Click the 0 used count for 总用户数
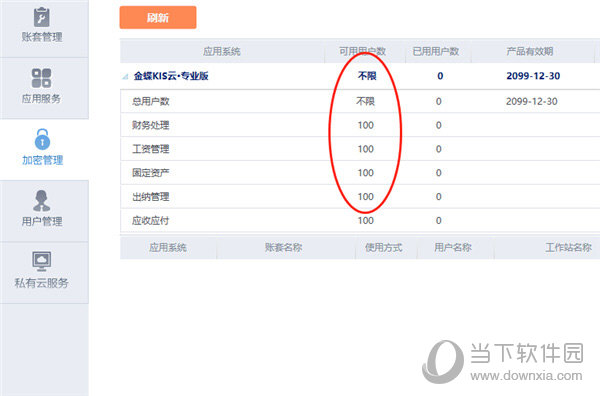This screenshot has height=396, width=600. [439, 101]
